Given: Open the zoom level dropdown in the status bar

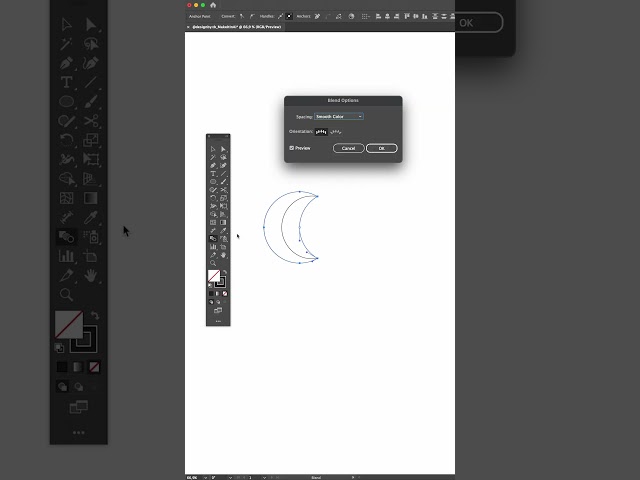Looking at the screenshot, I should click(x=205, y=478).
